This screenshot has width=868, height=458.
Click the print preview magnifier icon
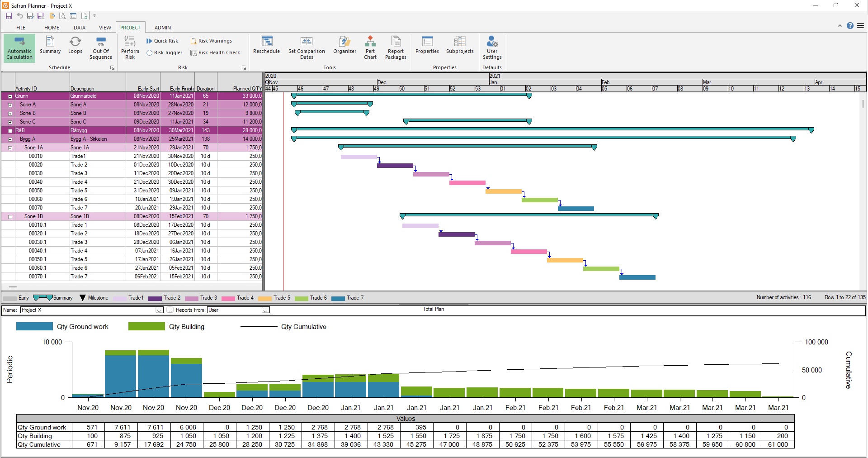(x=63, y=16)
